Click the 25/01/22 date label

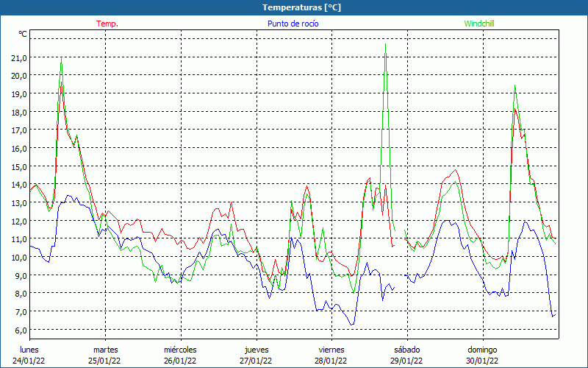(x=104, y=361)
